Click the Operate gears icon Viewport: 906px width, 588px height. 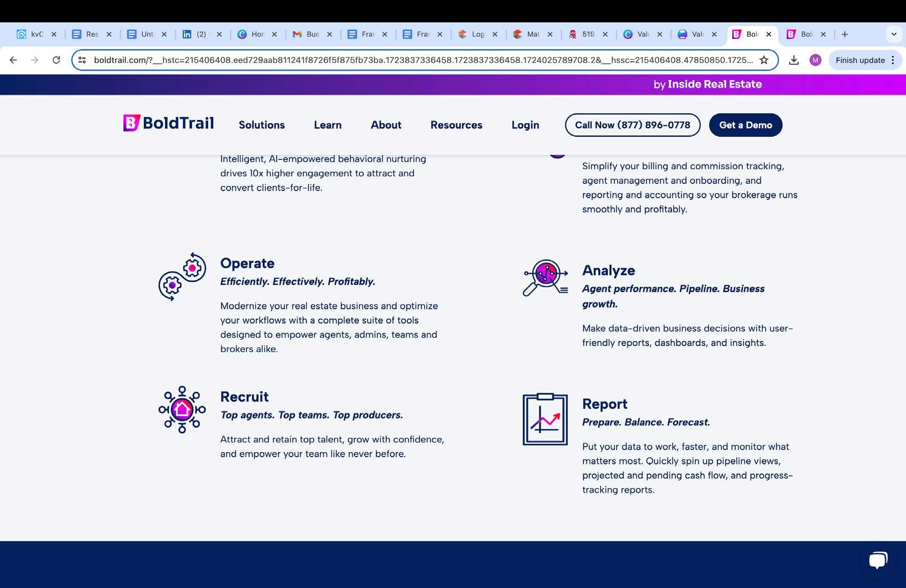[182, 276]
